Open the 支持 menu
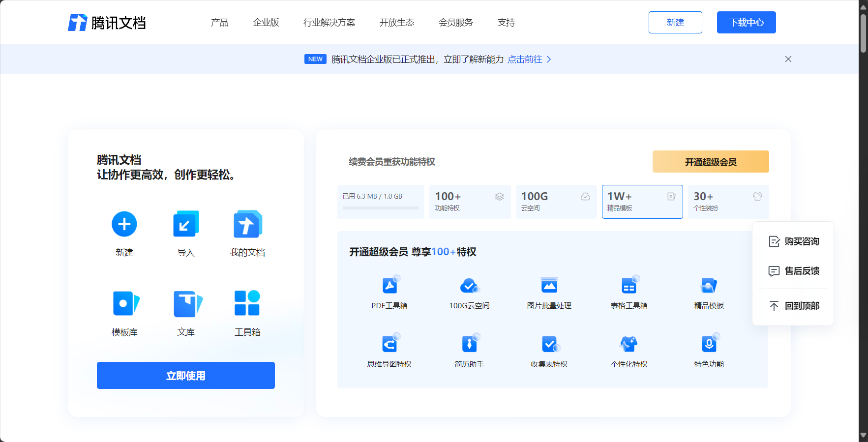This screenshot has width=868, height=442. [506, 23]
